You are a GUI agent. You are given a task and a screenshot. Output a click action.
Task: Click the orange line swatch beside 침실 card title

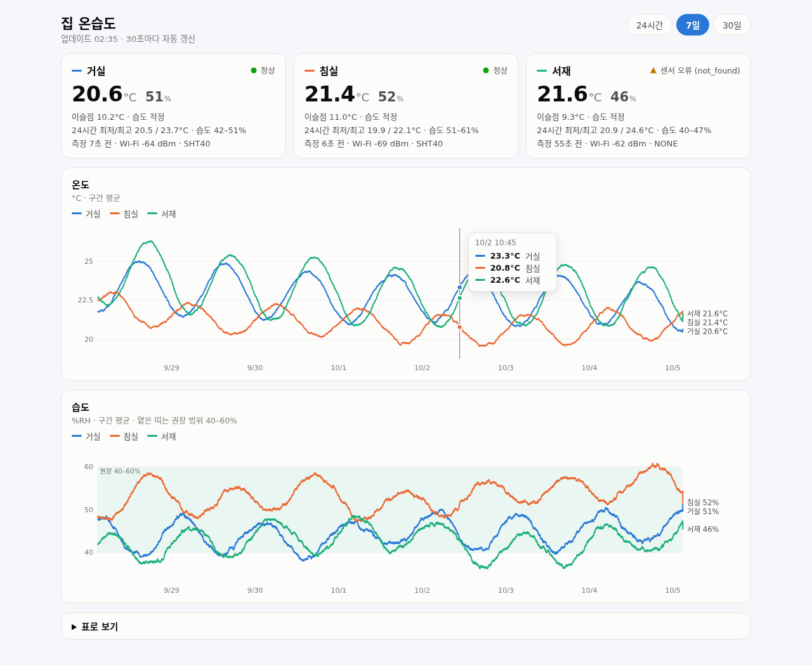click(310, 71)
